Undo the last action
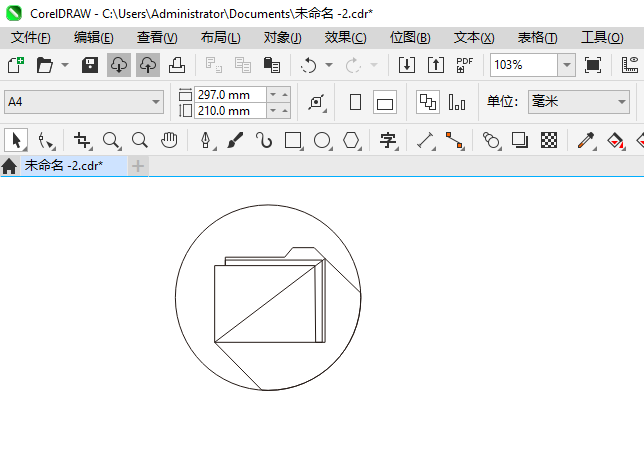 click(308, 65)
